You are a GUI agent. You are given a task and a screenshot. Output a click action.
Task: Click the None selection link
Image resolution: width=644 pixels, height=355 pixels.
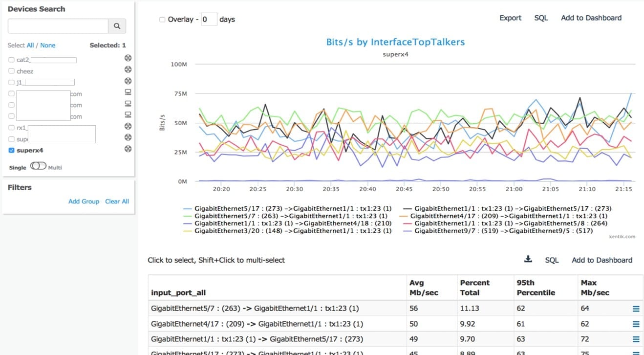(x=48, y=45)
